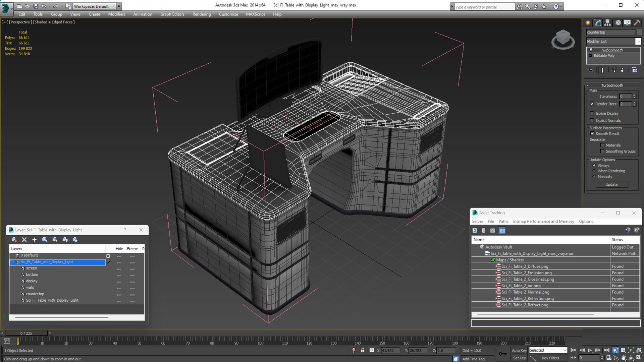Click Remove modifier trash icon
The height and width of the screenshot is (362, 644).
(622, 70)
